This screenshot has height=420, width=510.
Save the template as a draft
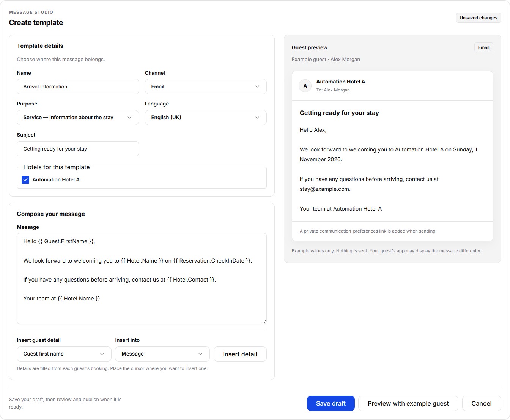point(331,403)
